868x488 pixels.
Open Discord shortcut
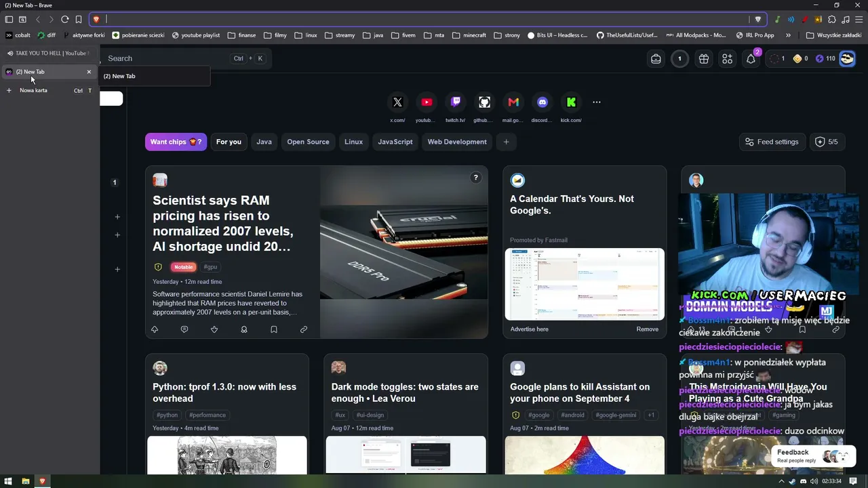coord(542,102)
